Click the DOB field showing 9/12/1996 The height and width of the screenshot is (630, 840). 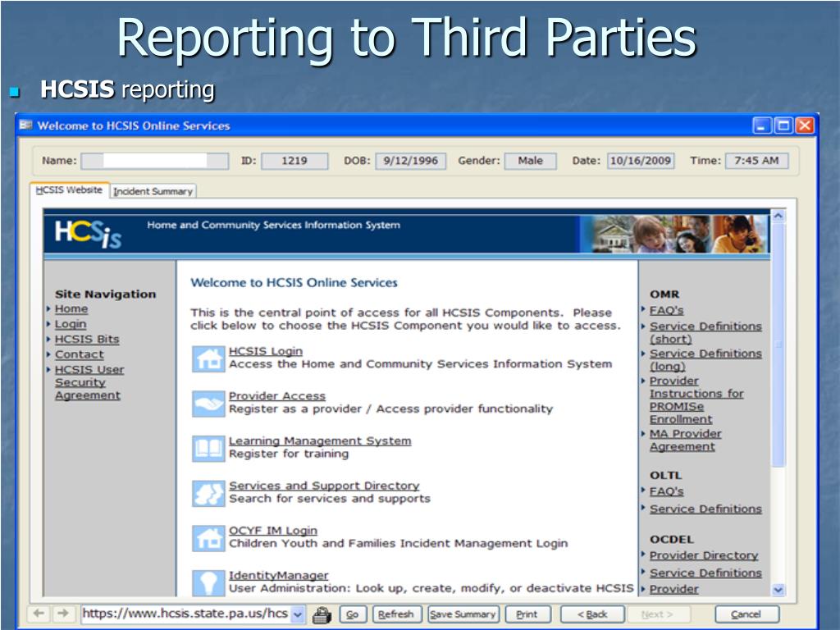pos(411,161)
